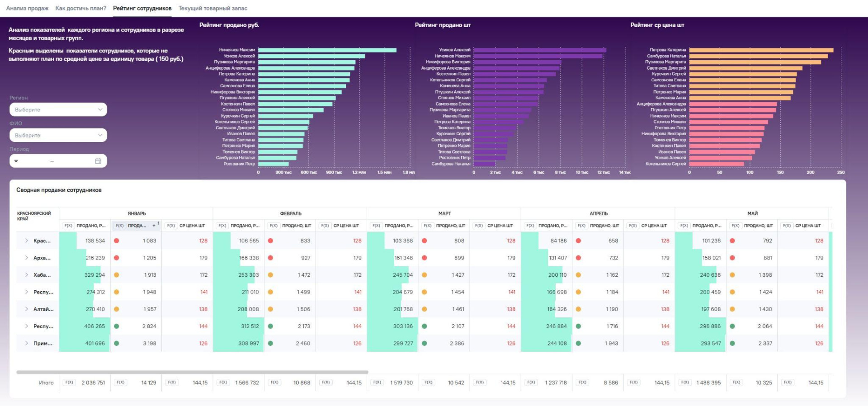Click F(X) badge beside April ПРОДАНО, ШТ header
Viewport: 868px width, 406px height.
pyautogui.click(x=581, y=226)
